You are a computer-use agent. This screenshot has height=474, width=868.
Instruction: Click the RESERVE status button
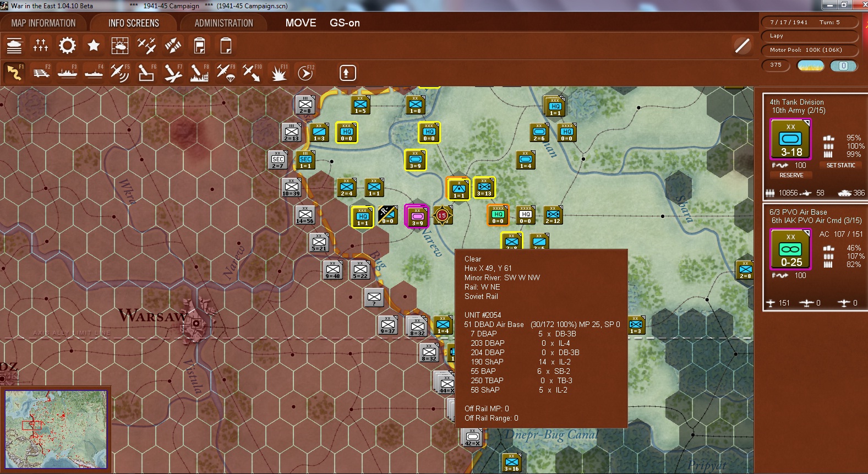(x=791, y=175)
